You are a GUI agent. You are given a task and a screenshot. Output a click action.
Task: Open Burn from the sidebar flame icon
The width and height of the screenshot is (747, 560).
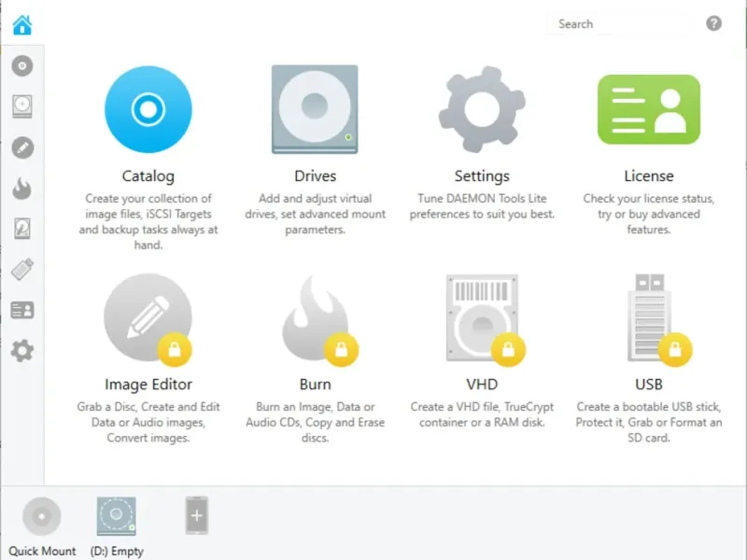pyautogui.click(x=21, y=189)
